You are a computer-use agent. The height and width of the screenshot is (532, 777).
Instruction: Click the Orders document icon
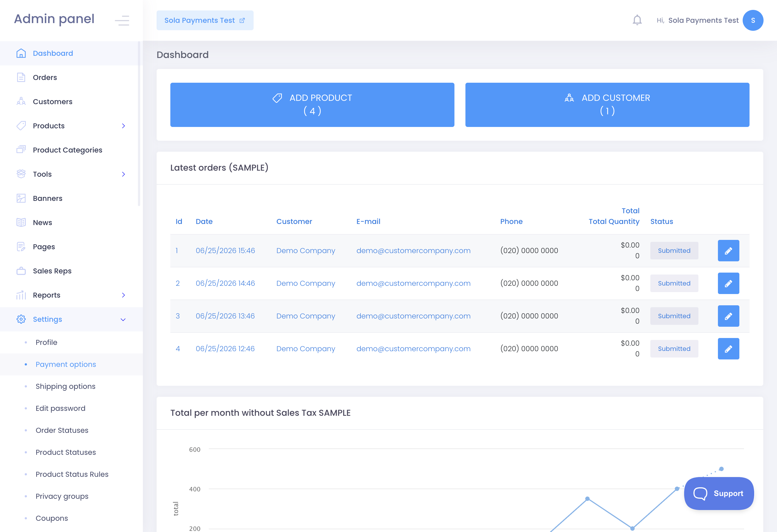21,77
